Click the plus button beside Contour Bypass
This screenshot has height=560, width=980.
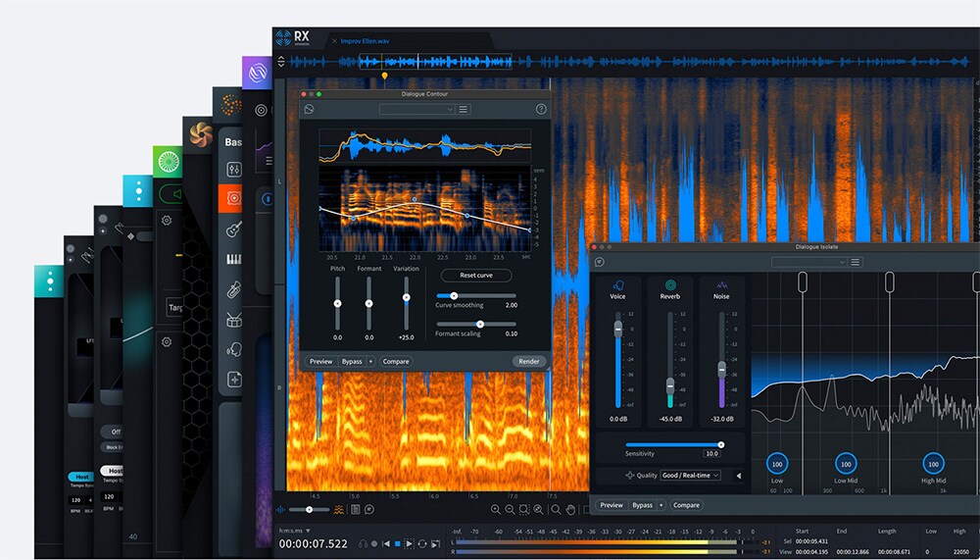[x=370, y=361]
